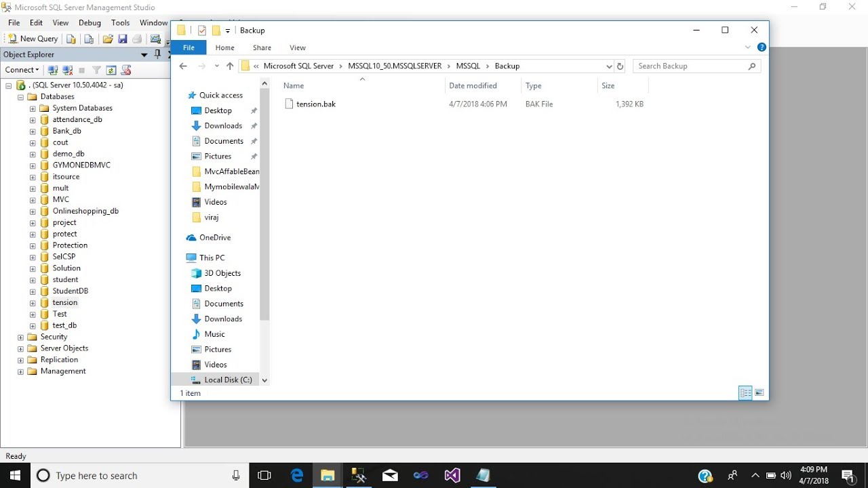Open the SSMS File menu

pos(14,22)
